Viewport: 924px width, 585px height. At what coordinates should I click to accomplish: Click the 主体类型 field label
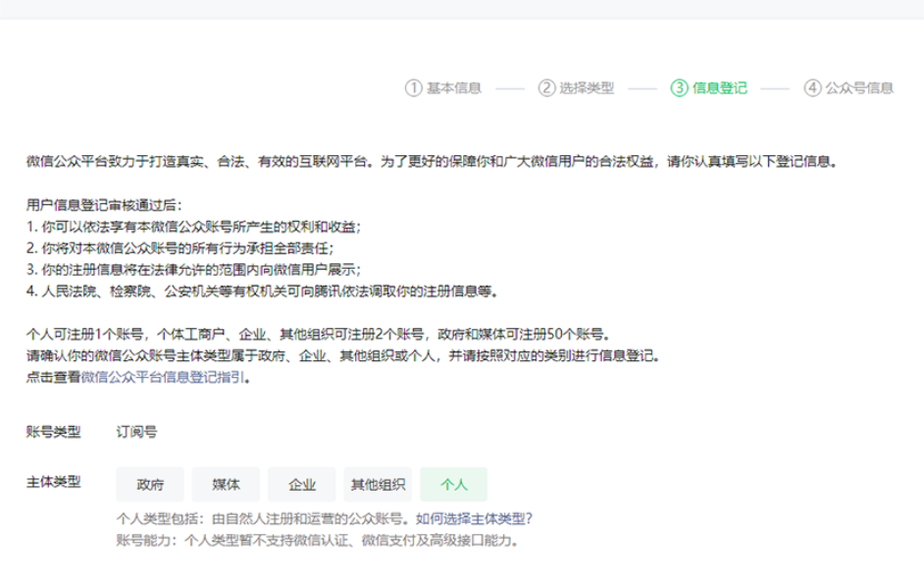pyautogui.click(x=54, y=482)
